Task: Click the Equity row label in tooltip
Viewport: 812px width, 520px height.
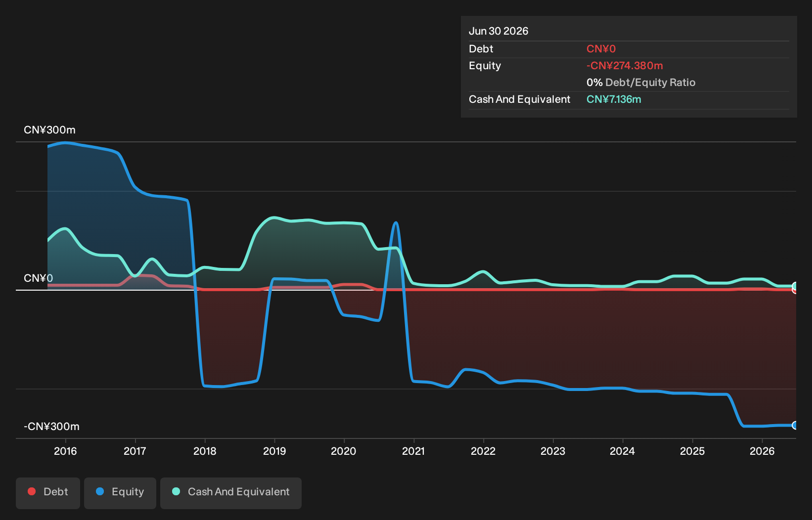Action: tap(485, 66)
